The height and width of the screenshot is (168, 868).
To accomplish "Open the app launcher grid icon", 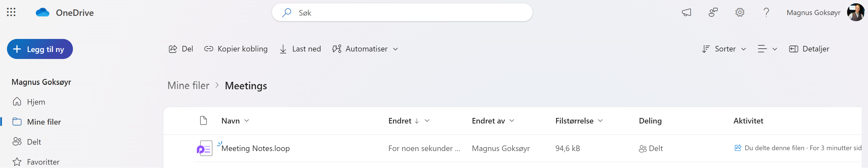I will click(x=11, y=13).
